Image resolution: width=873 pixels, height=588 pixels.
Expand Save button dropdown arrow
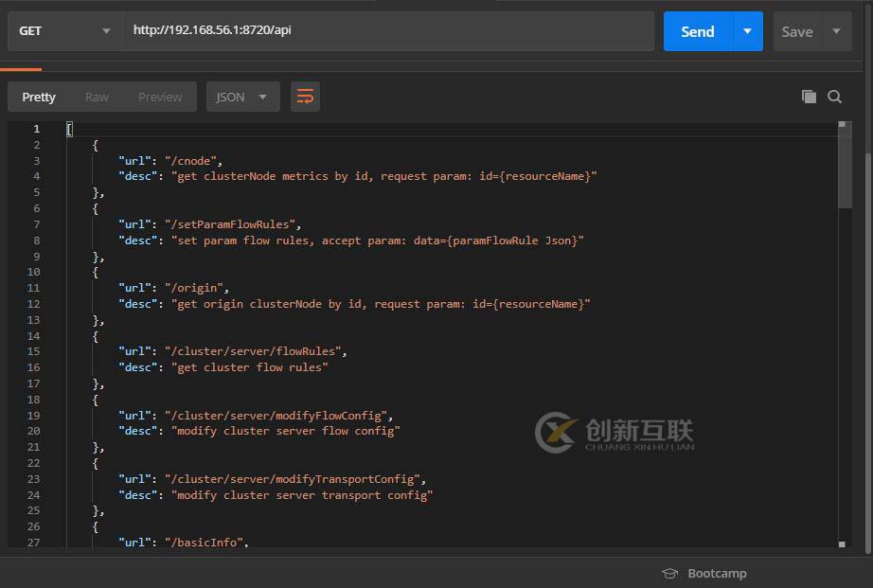[836, 31]
